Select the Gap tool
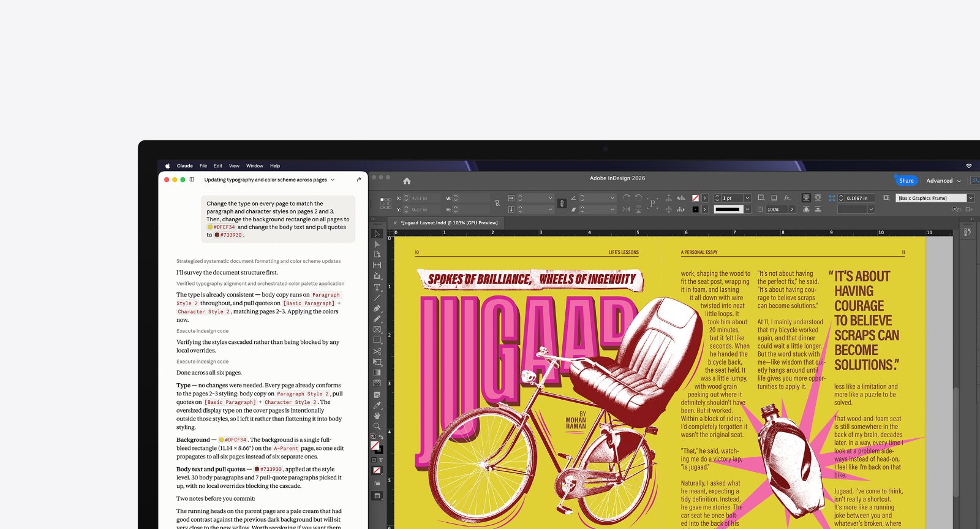980x529 pixels. (x=377, y=265)
